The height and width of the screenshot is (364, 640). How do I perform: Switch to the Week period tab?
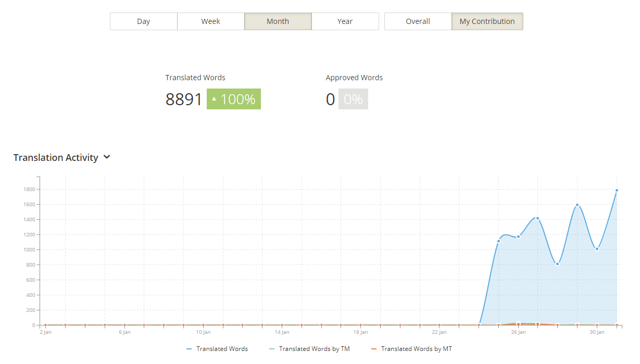point(211,21)
